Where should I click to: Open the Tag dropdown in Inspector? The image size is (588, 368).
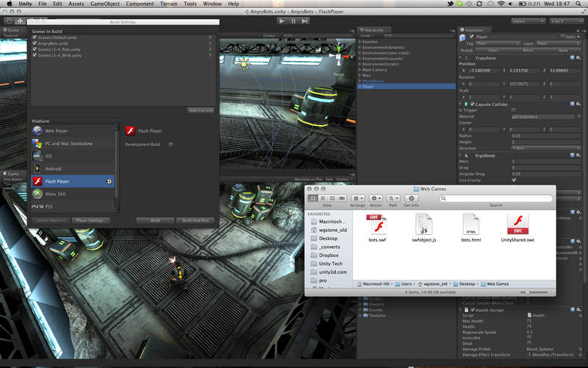tap(498, 43)
